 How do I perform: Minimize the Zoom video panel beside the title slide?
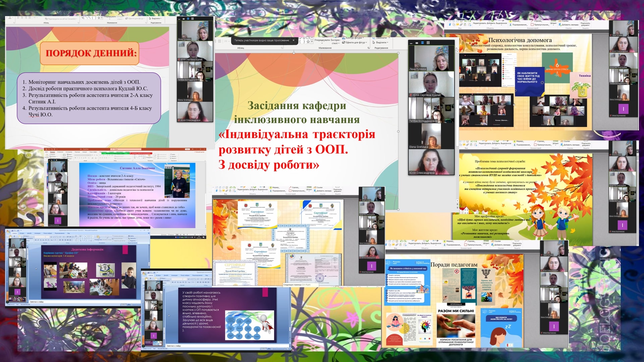[x=412, y=43]
